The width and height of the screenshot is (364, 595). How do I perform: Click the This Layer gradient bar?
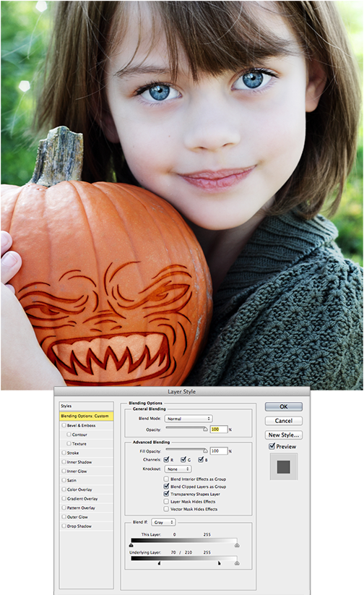click(184, 540)
